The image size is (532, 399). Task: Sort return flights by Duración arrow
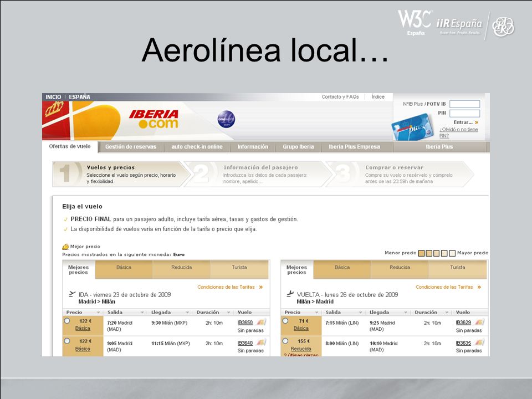(x=447, y=313)
